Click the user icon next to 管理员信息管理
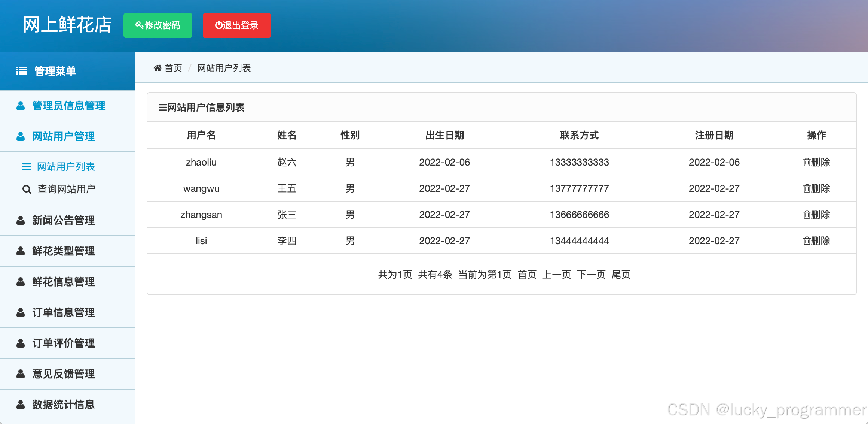 point(21,106)
